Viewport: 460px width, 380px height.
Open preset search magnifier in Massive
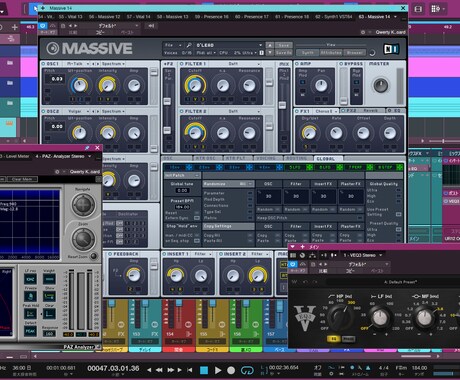(x=189, y=45)
